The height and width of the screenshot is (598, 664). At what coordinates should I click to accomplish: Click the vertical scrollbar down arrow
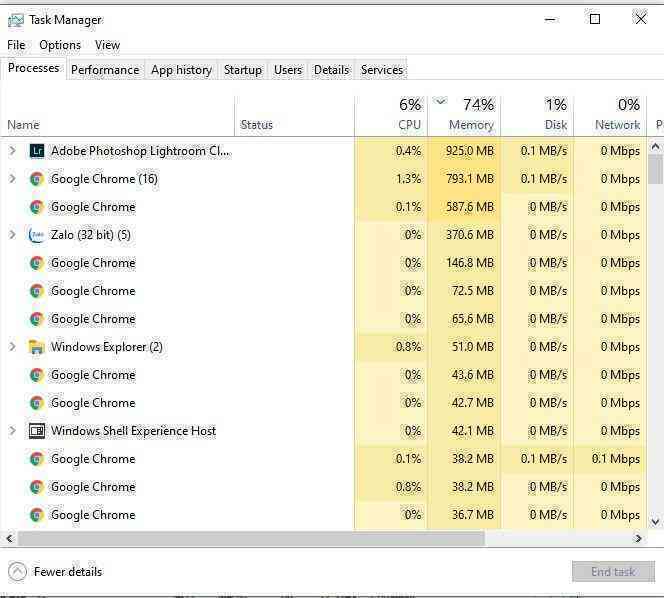click(655, 521)
